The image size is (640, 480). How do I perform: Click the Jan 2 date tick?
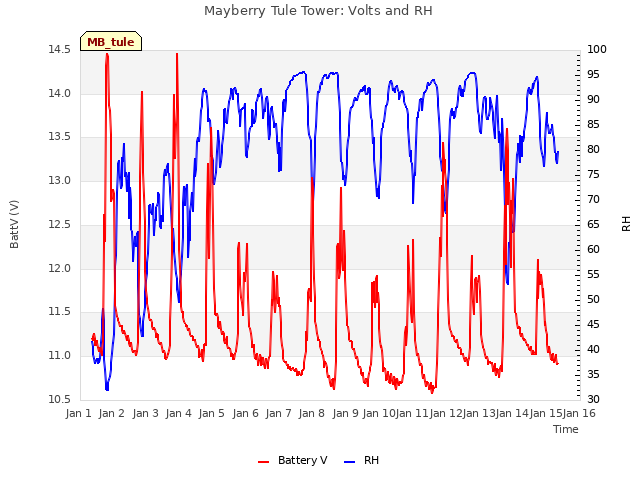coord(112,413)
